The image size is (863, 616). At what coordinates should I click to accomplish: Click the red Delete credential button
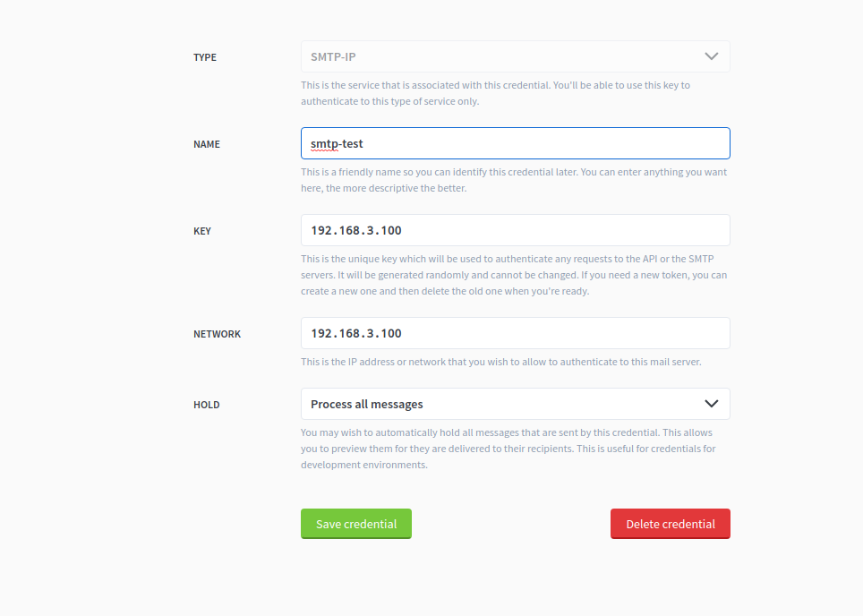(x=670, y=524)
